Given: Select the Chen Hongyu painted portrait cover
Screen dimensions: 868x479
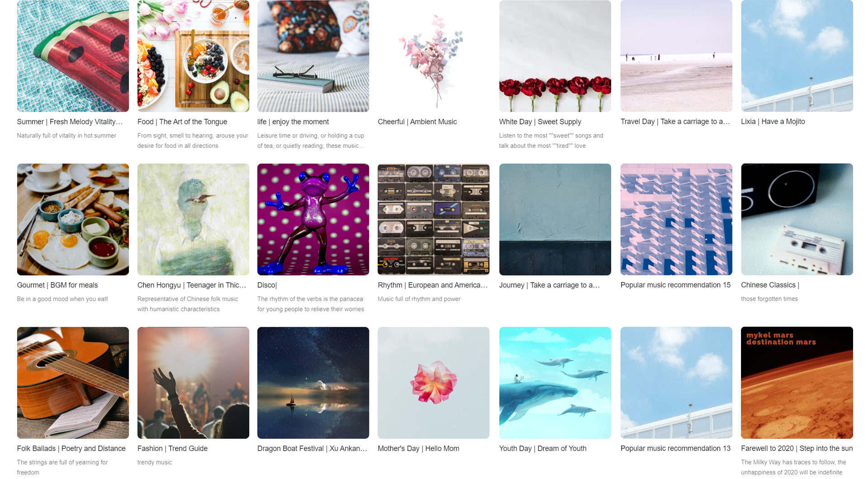Looking at the screenshot, I should [x=193, y=219].
